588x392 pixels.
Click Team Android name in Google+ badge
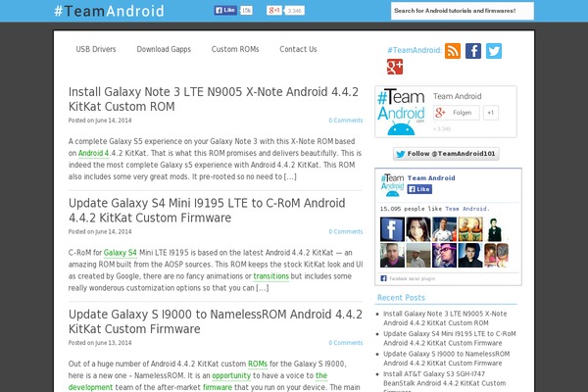tap(457, 96)
